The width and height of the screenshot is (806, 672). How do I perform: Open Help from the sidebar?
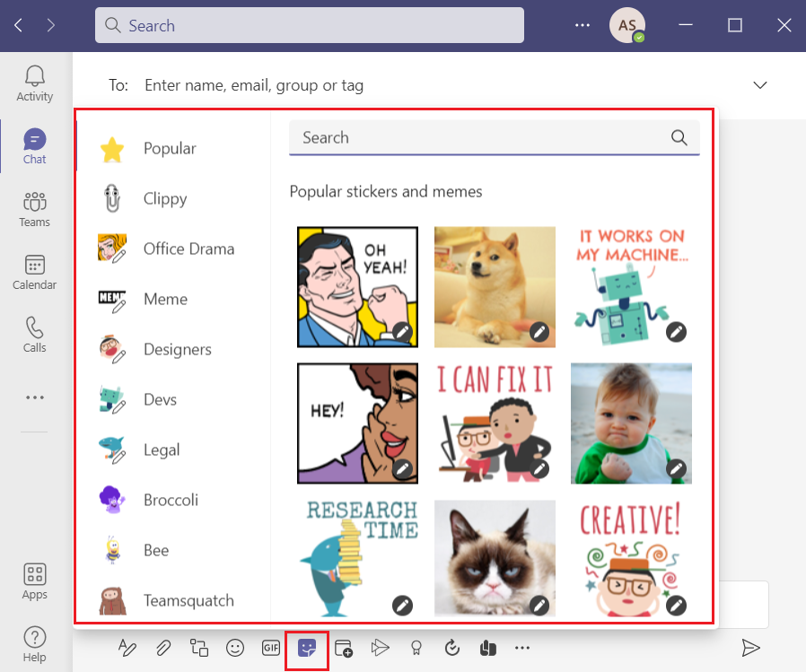[34, 643]
